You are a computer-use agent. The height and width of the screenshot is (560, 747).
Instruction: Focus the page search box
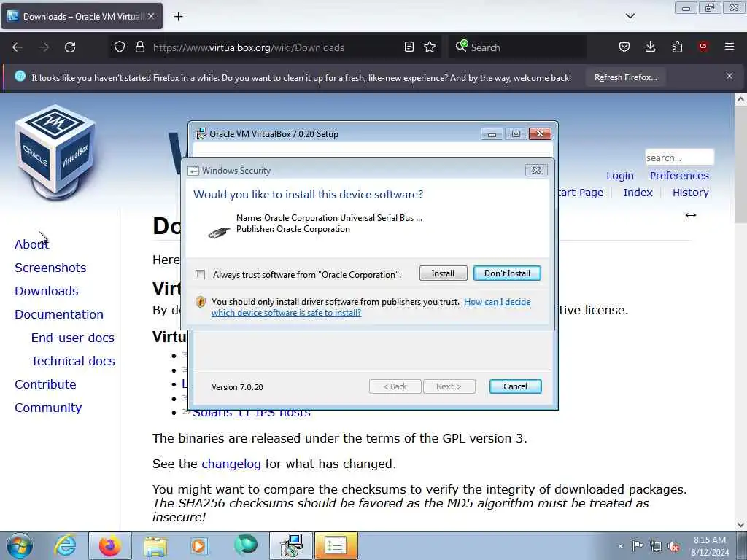679,157
